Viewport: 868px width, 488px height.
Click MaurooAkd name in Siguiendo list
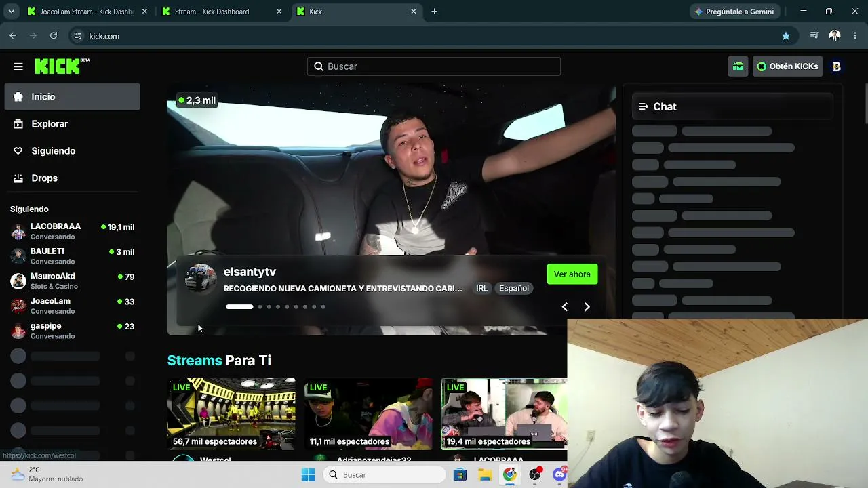point(53,277)
